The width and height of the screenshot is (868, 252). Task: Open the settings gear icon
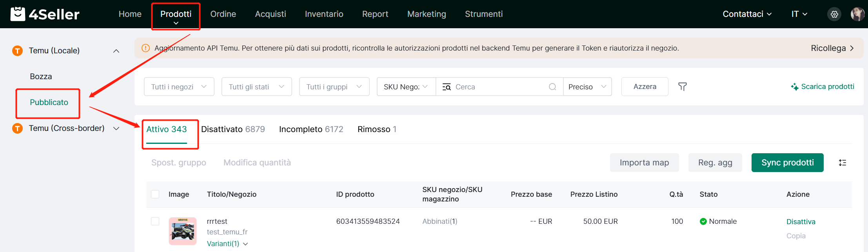834,14
